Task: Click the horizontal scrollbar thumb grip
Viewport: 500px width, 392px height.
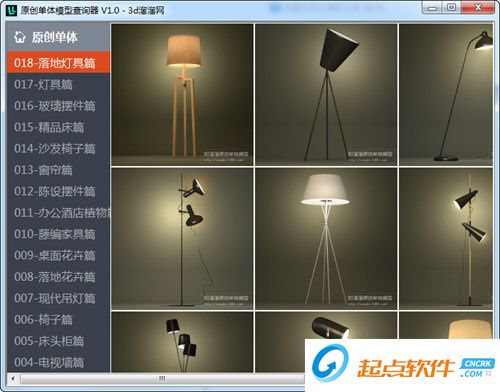Action: [162, 378]
